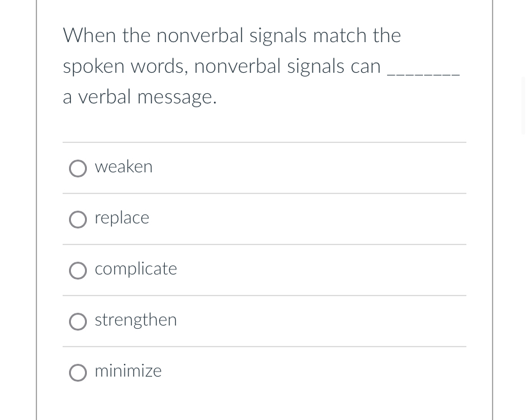Click the first answer row
The width and height of the screenshot is (529, 420).
(x=264, y=167)
